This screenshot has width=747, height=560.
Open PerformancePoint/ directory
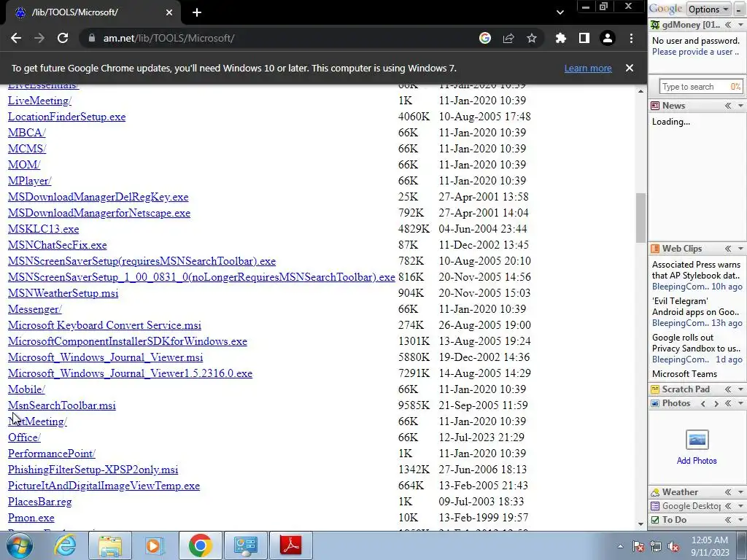click(x=52, y=454)
